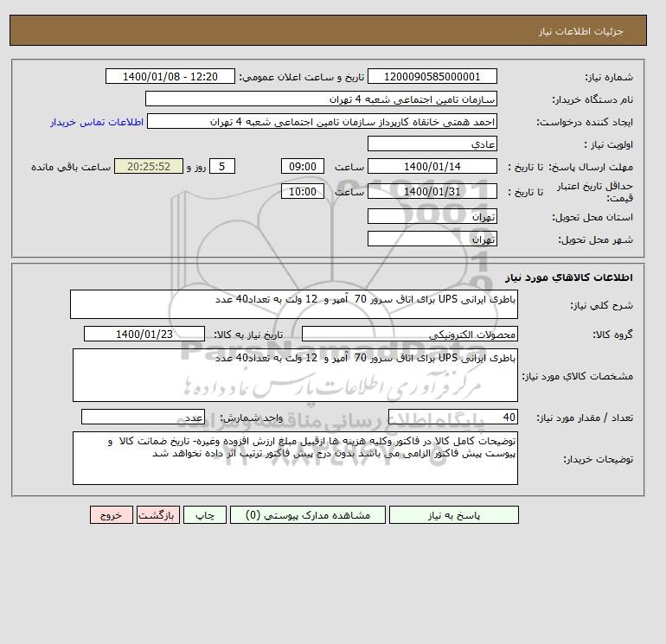The image size is (666, 644).
Task: Click the quantity field 40
Action: pyautogui.click(x=452, y=417)
